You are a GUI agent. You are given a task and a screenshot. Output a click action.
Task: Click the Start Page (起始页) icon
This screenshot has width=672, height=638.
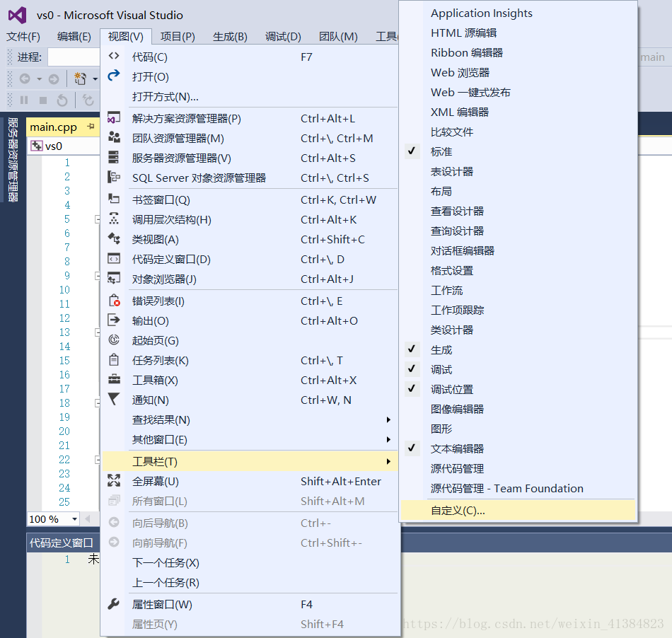click(x=114, y=340)
